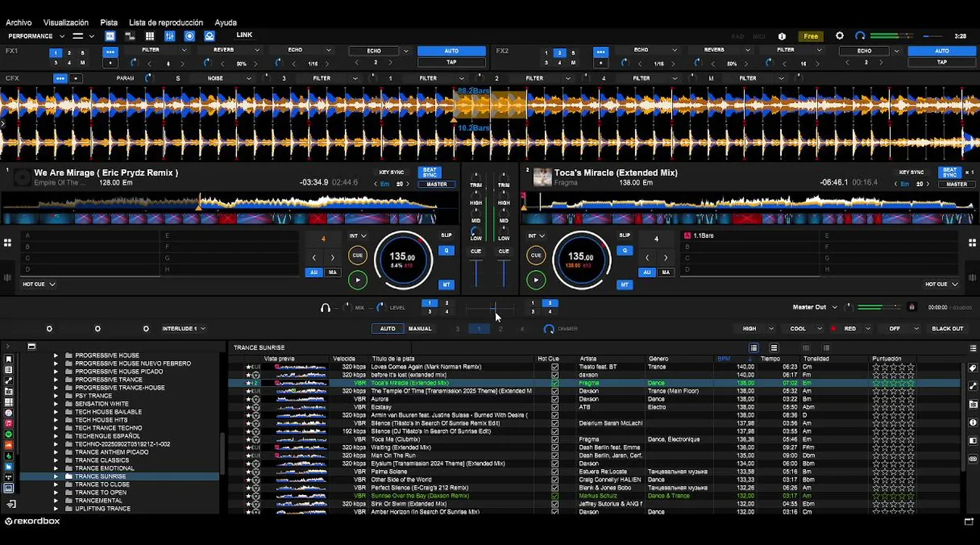Screen dimensions: 980x545
Task: Open the settings gear icon
Action: pyautogui.click(x=839, y=36)
